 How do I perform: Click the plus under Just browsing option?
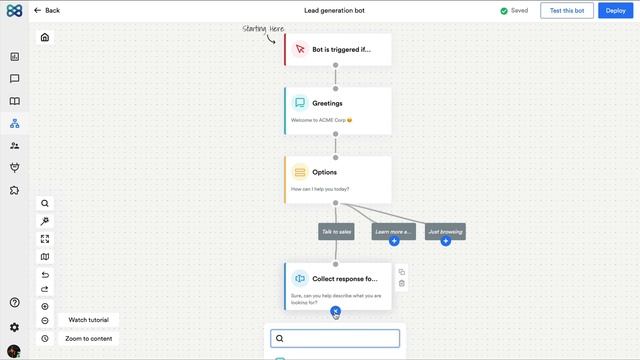445,241
